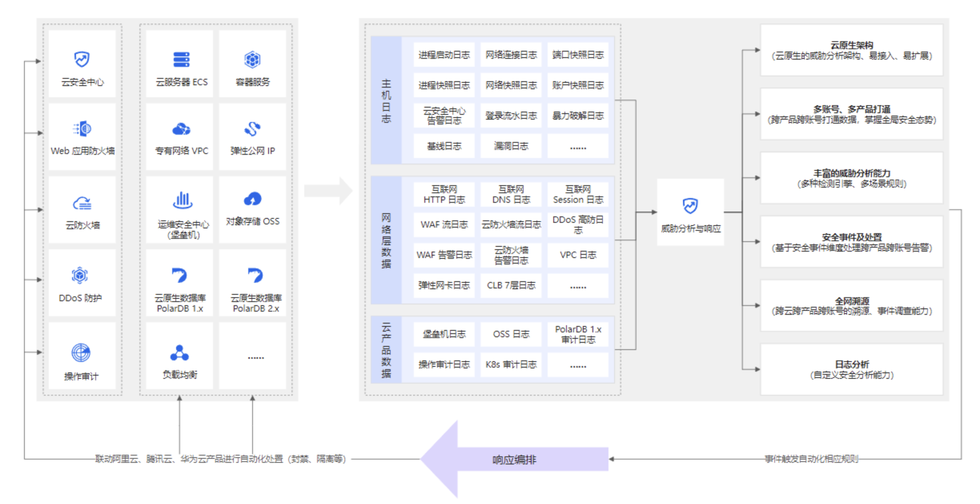Screen dimensions: 980x504
Task: Click the 运维安全中心 堡垒机 icon
Action: [x=183, y=200]
